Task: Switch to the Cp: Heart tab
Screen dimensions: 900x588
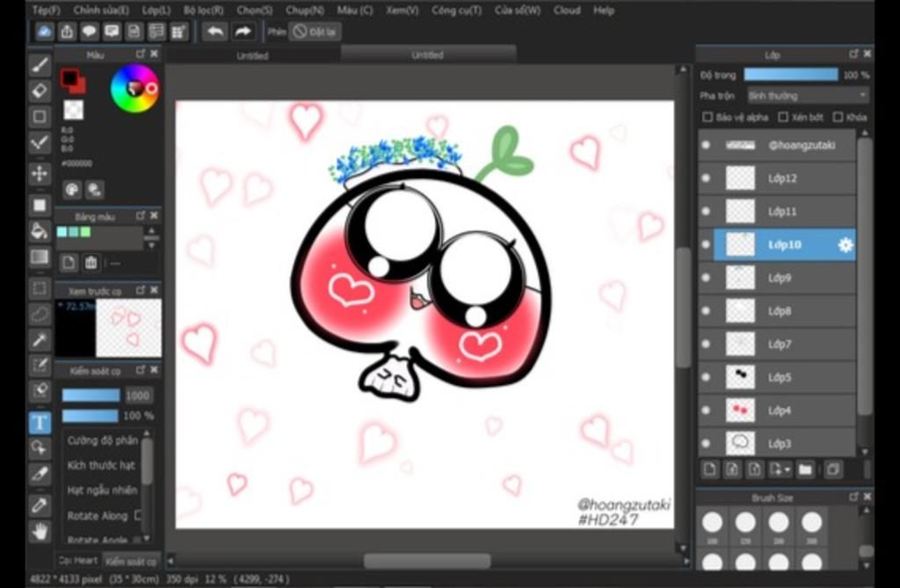Action: pyautogui.click(x=78, y=561)
